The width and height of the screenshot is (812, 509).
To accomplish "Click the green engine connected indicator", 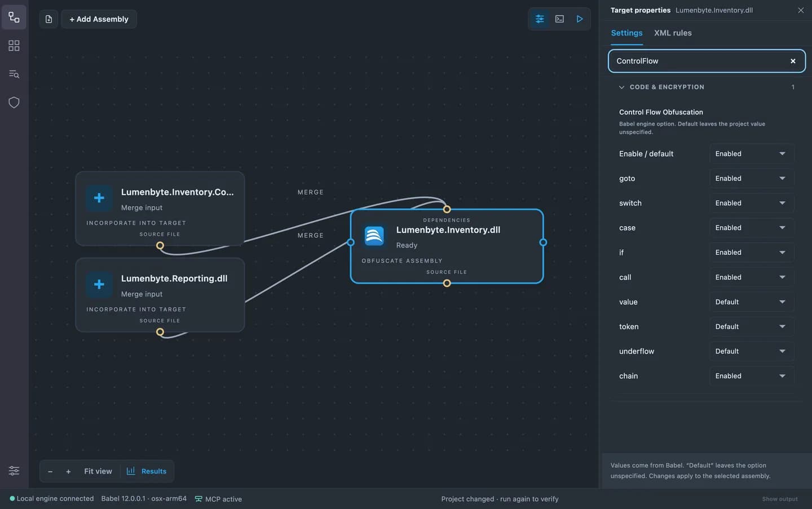I will [12, 498].
